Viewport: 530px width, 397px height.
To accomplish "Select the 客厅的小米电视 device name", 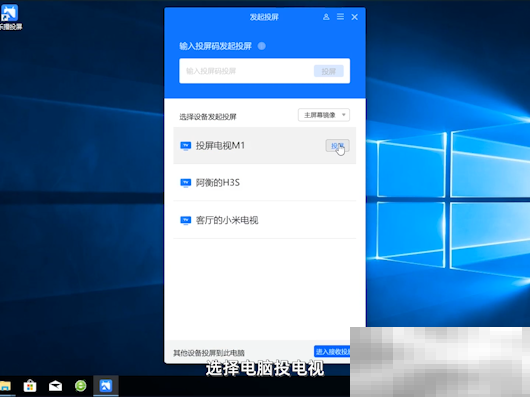I will tap(227, 220).
